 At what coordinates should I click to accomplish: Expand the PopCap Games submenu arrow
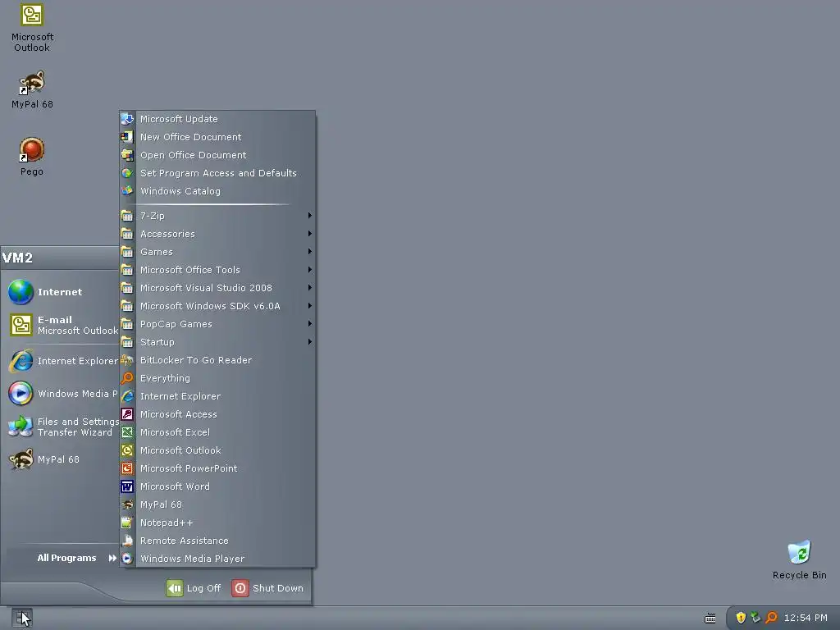[x=309, y=323]
